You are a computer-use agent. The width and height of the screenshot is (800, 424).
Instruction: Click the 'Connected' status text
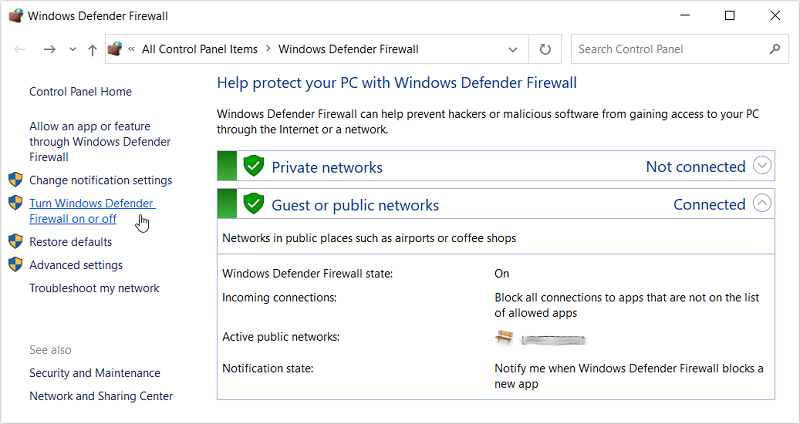pos(710,205)
